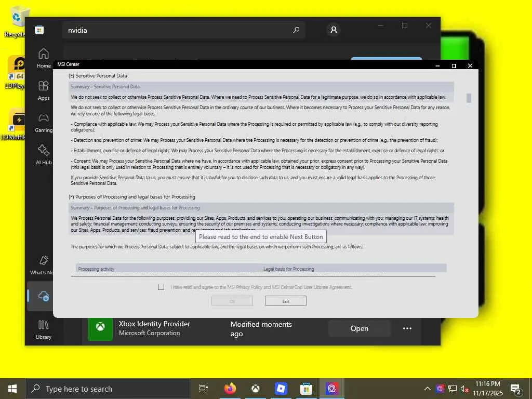Click '(F) Purposes of Processing' heading
532x399 pixels.
click(x=132, y=197)
